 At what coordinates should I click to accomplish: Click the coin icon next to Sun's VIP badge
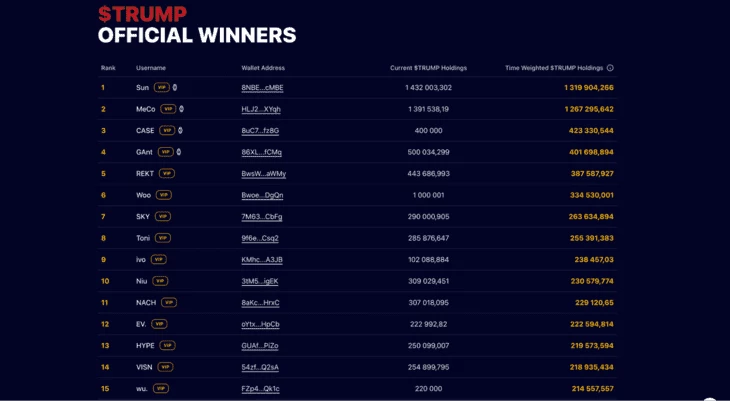click(x=175, y=88)
